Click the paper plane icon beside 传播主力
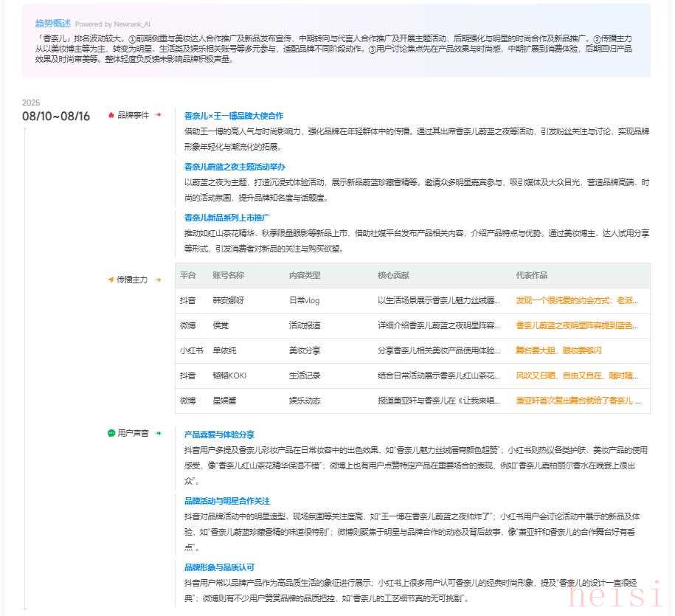The width and height of the screenshot is (675, 616). pyautogui.click(x=111, y=280)
